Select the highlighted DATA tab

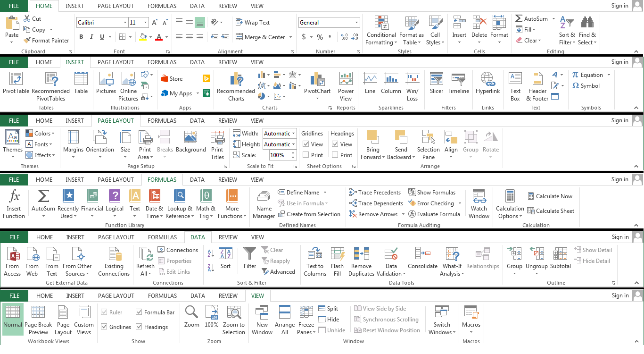click(198, 237)
